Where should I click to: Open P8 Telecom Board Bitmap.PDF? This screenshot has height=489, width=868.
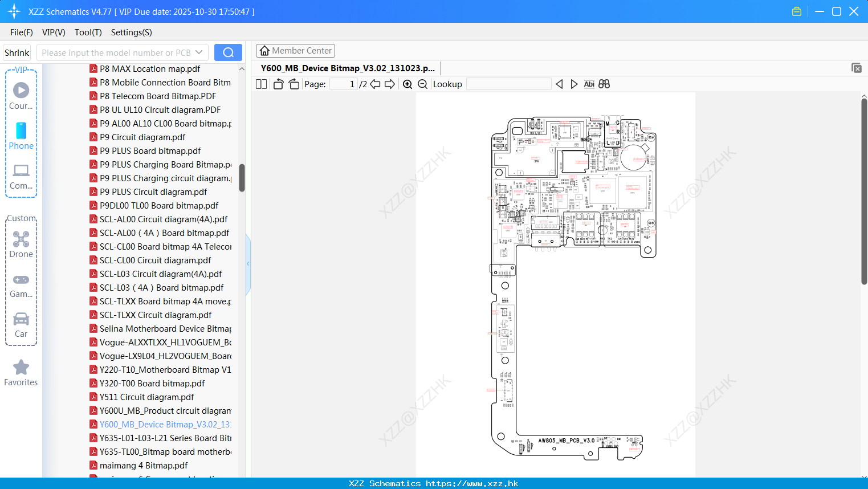coord(158,96)
